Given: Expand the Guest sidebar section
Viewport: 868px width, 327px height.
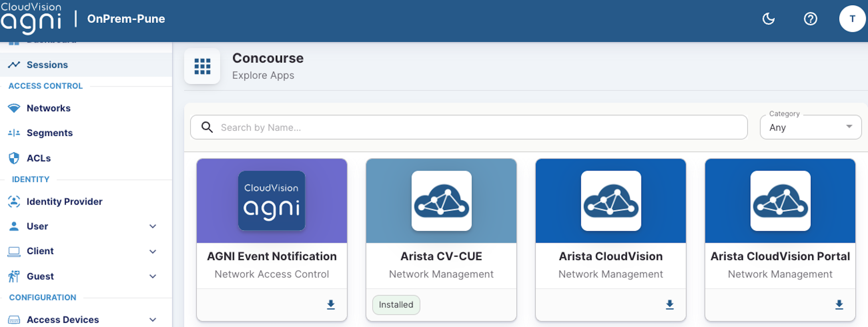Looking at the screenshot, I should point(153,276).
